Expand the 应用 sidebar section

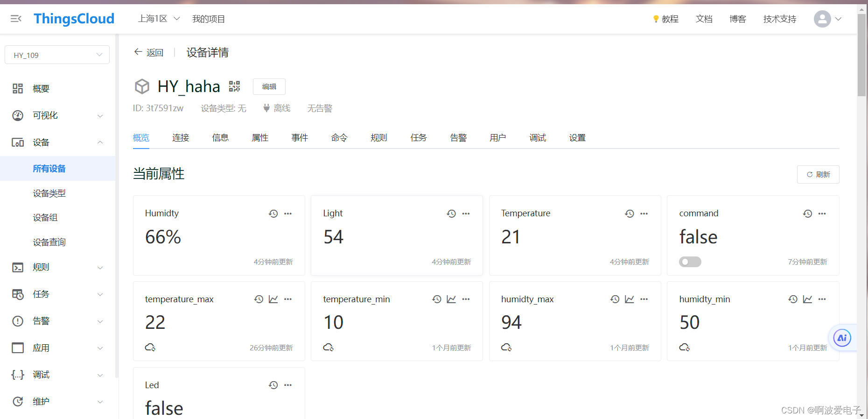click(x=57, y=348)
